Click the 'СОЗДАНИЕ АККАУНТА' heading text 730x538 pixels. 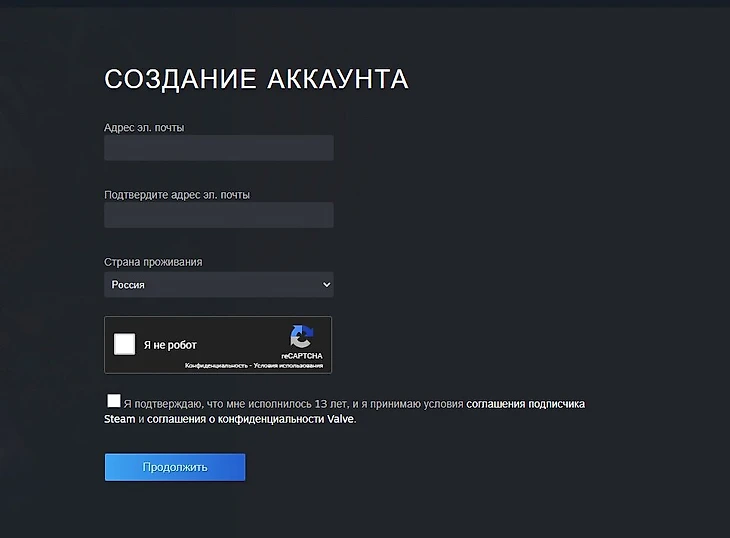256,79
